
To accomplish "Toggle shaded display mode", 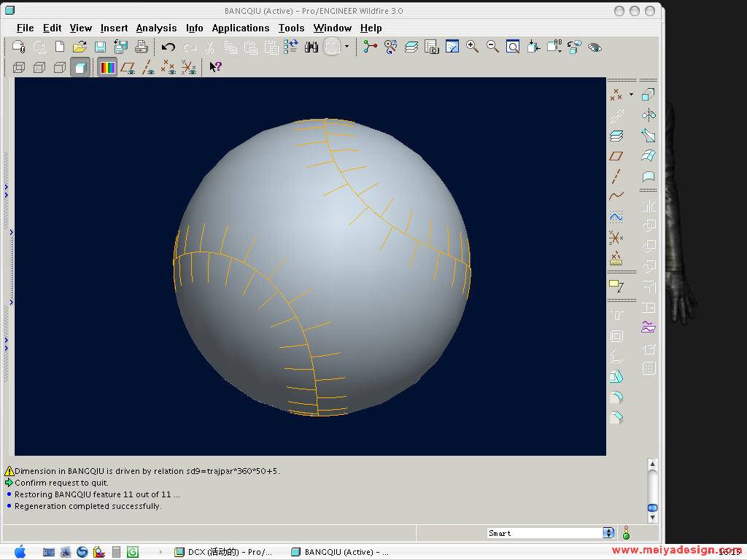I will (x=80, y=68).
